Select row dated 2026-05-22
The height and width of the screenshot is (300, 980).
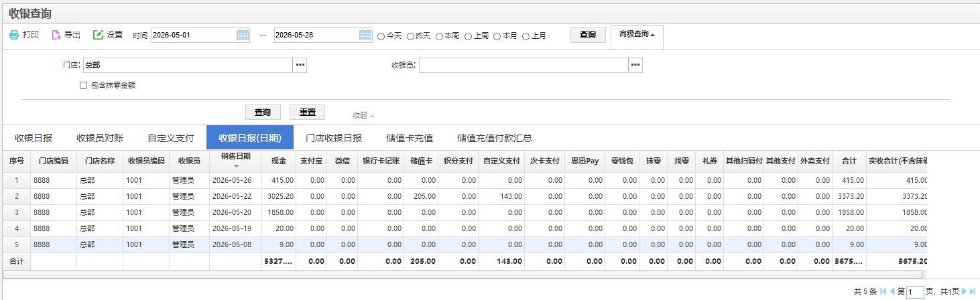[x=465, y=196]
